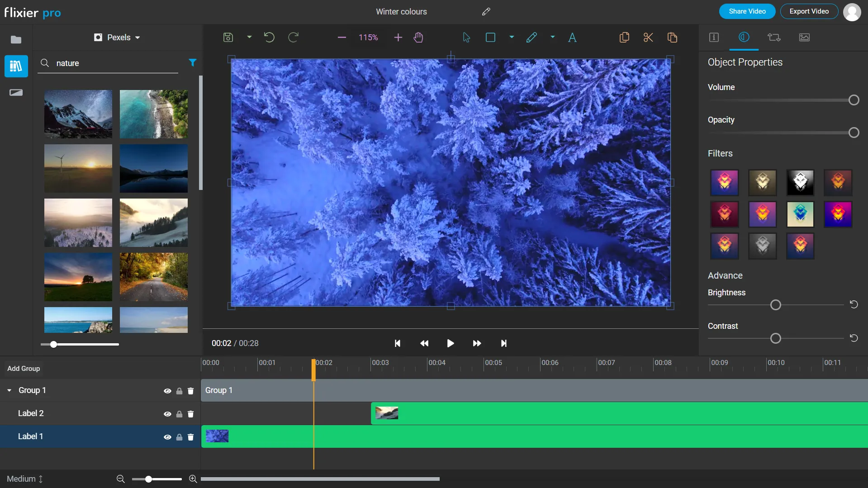Hide the Label 2 track
868x488 pixels.
coord(167,413)
